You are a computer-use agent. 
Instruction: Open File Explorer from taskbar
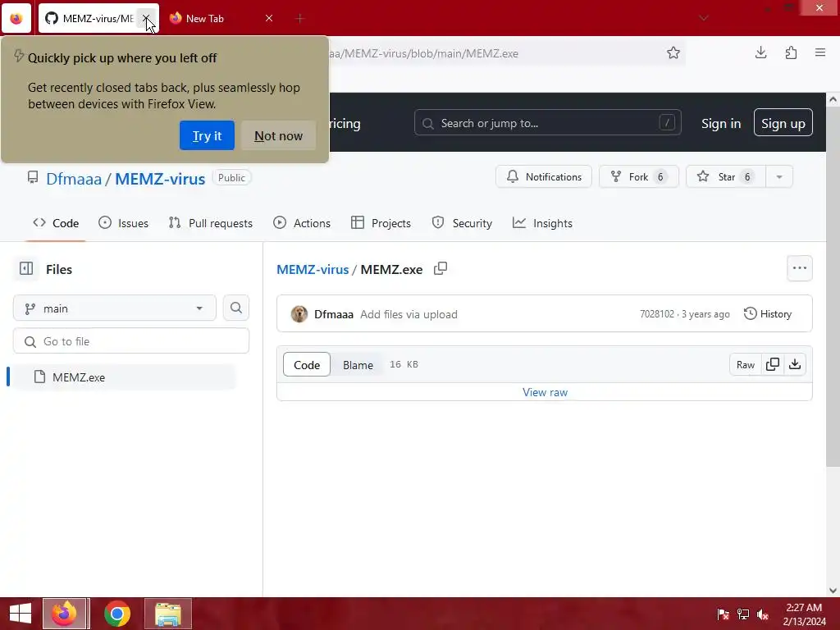coord(167,614)
